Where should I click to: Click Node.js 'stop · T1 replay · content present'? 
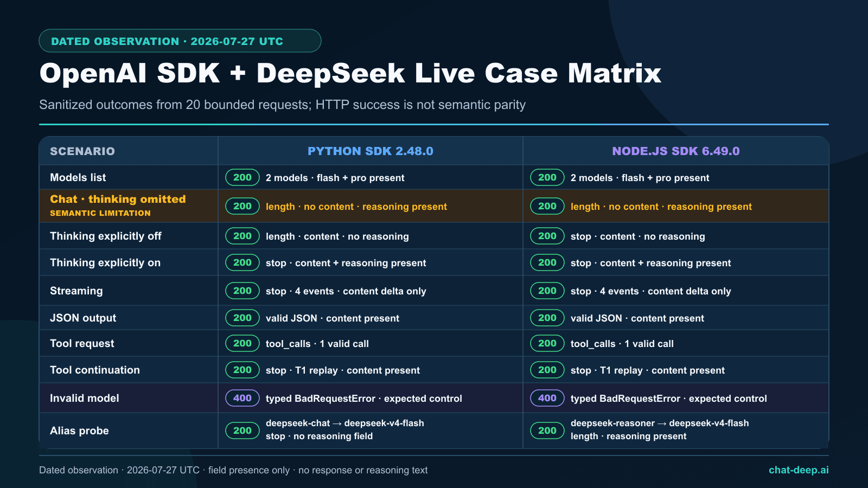[x=648, y=370]
